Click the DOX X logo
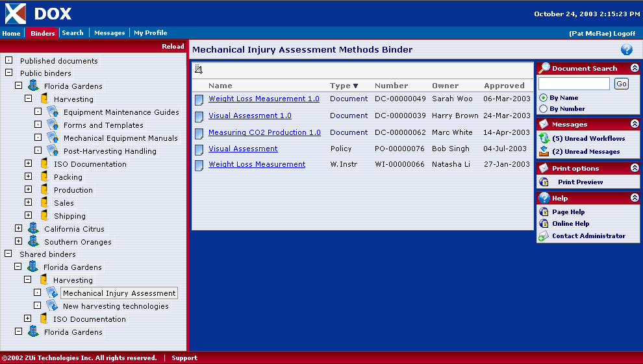Image resolution: width=643 pixels, height=364 pixels. click(x=15, y=14)
